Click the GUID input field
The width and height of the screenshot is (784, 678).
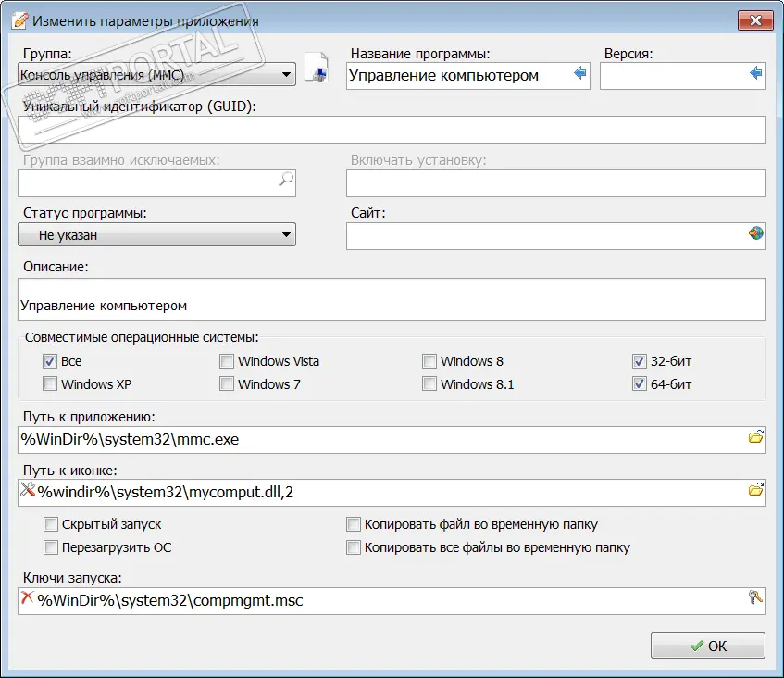[x=392, y=130]
